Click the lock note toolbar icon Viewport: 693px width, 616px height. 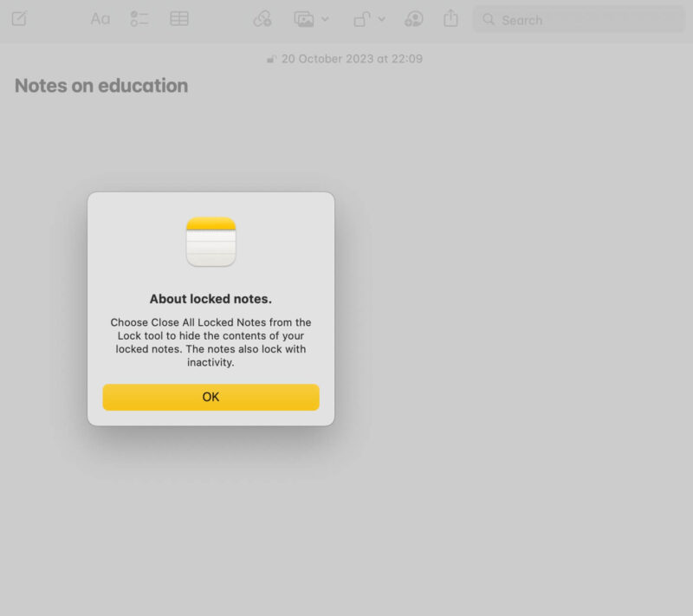(362, 19)
